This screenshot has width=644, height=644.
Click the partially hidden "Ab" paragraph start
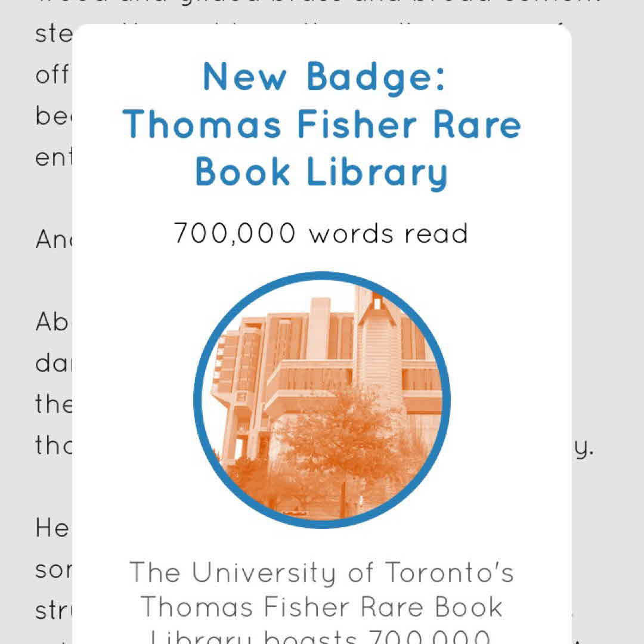(54, 323)
